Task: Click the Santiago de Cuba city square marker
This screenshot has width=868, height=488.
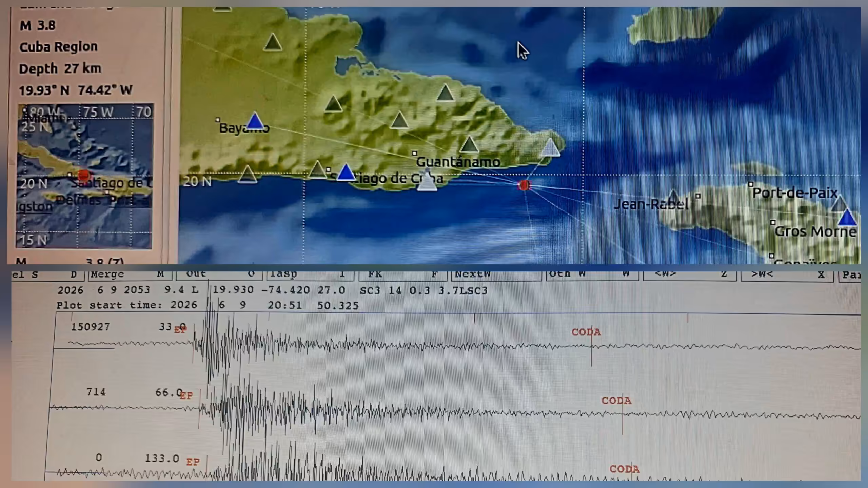Action: pos(328,169)
